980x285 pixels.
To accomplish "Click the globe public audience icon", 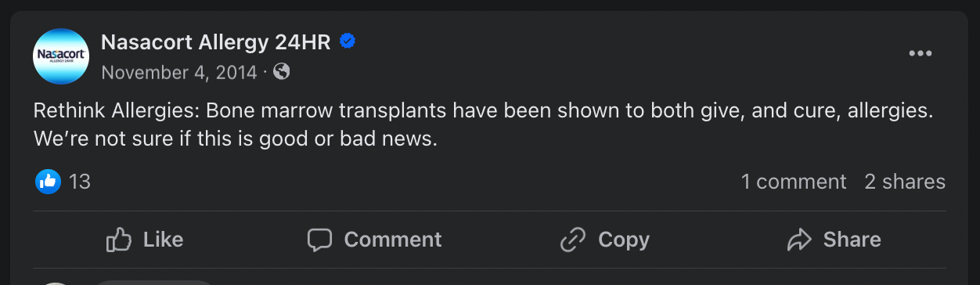I will (282, 72).
